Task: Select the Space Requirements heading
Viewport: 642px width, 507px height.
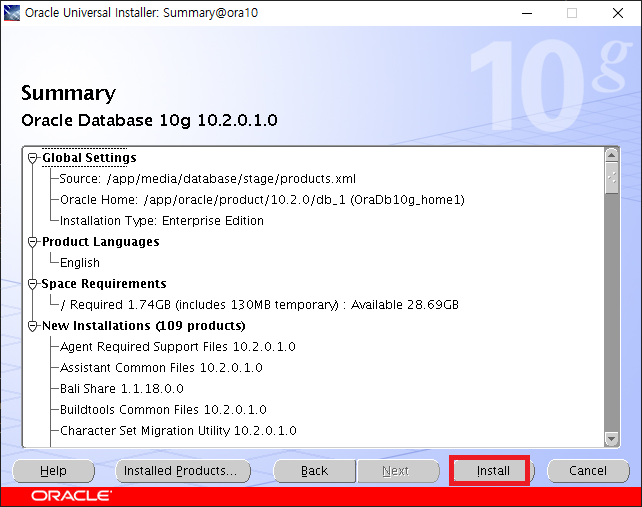Action: (x=104, y=284)
